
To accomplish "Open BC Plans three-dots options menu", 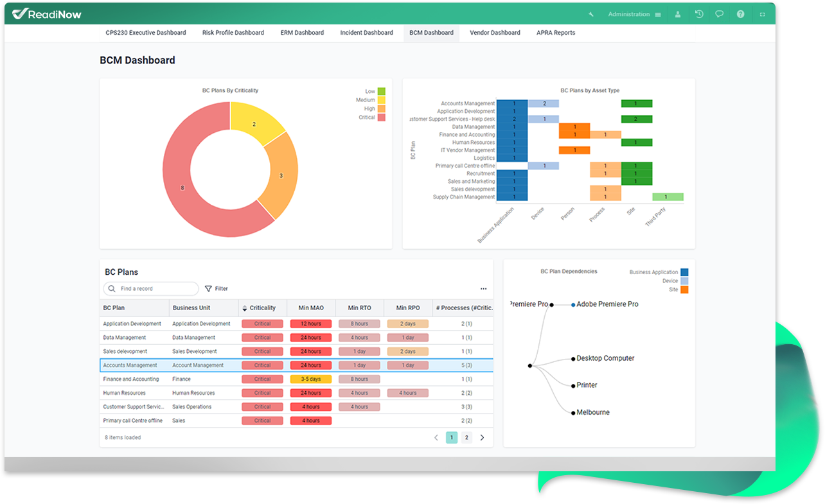I will [483, 289].
